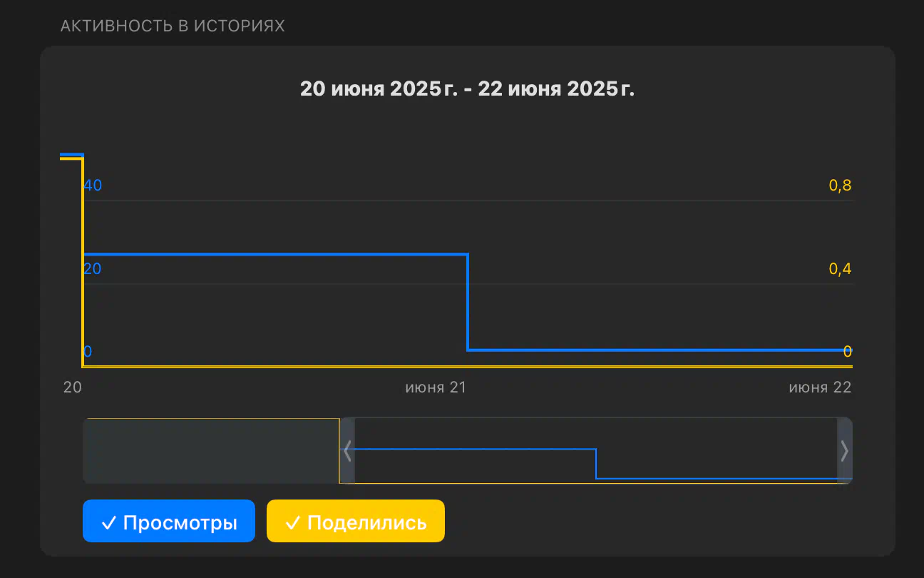This screenshot has width=924, height=578.
Task: Click the '20' x-axis date label
Action: coord(72,387)
